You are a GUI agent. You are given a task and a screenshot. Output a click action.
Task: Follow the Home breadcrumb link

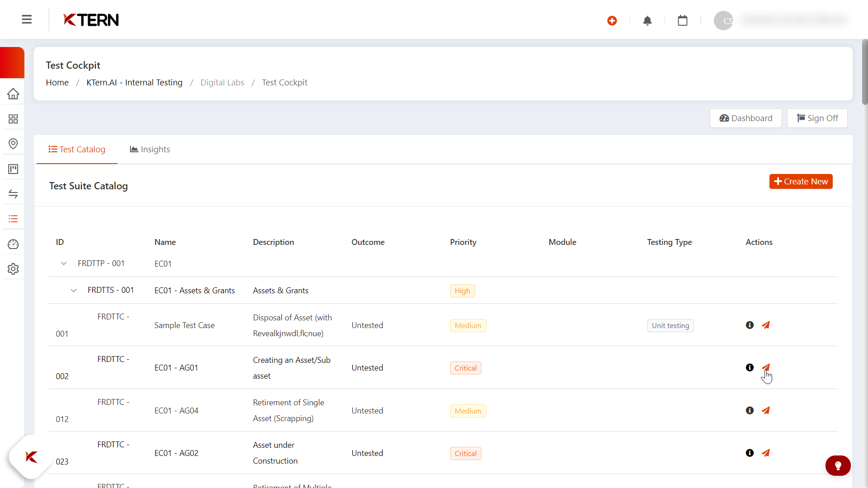tap(57, 83)
